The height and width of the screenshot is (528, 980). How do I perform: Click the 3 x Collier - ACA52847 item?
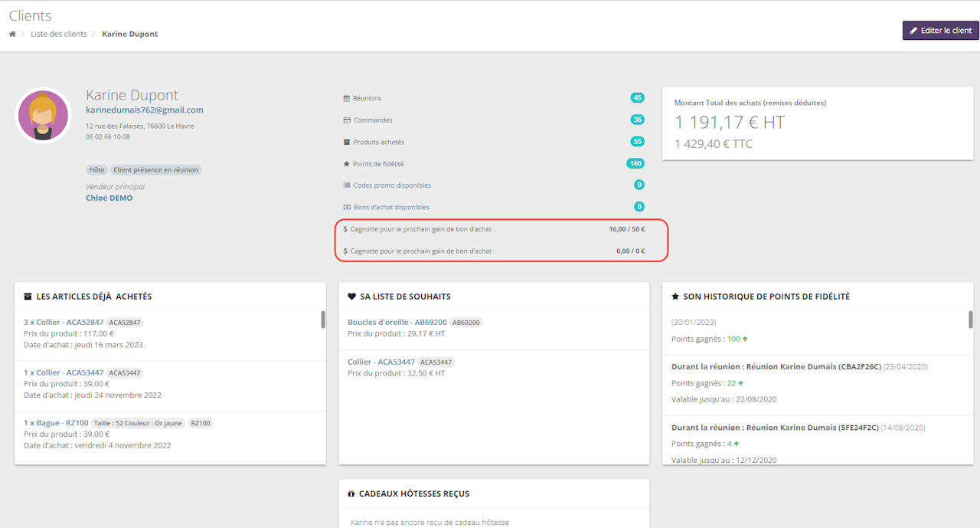point(64,323)
